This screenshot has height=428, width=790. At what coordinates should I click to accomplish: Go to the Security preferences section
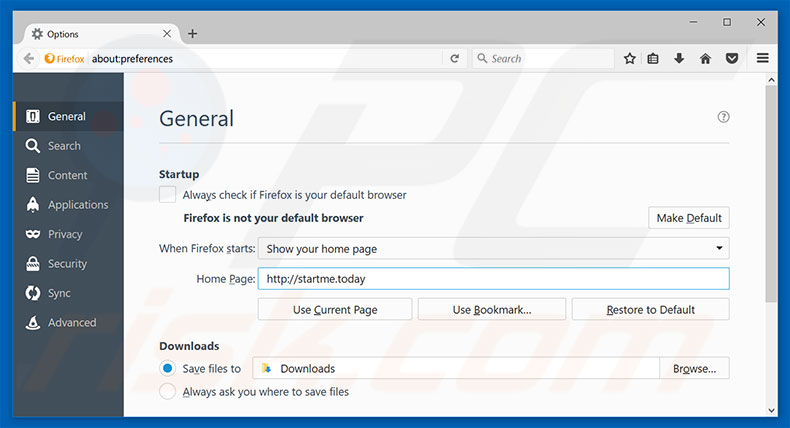pos(67,264)
